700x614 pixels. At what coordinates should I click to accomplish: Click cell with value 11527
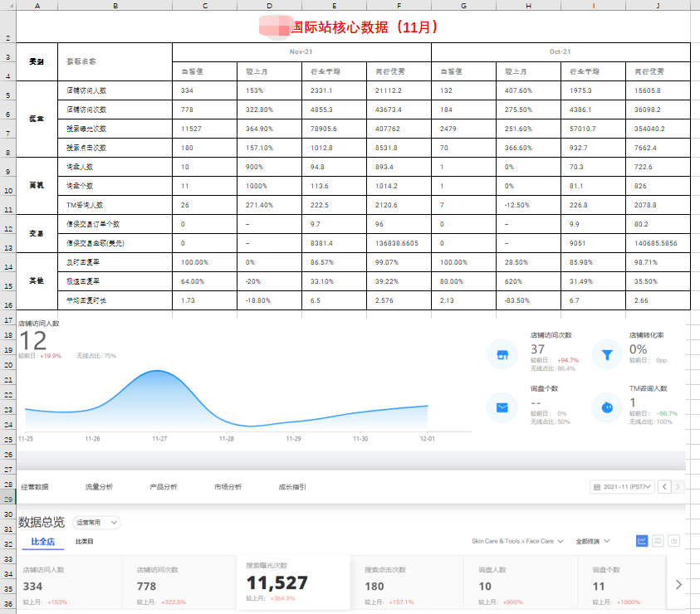(x=205, y=129)
